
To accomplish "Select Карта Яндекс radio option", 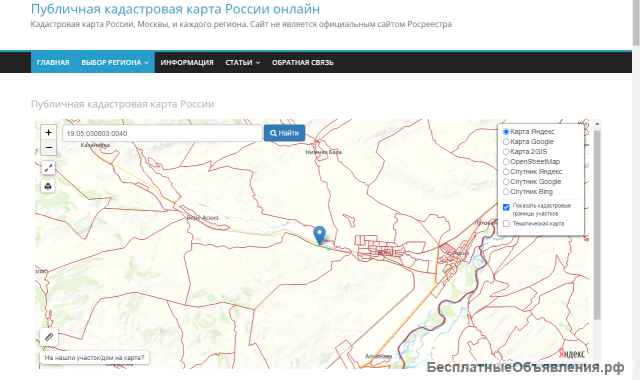I will pyautogui.click(x=506, y=132).
